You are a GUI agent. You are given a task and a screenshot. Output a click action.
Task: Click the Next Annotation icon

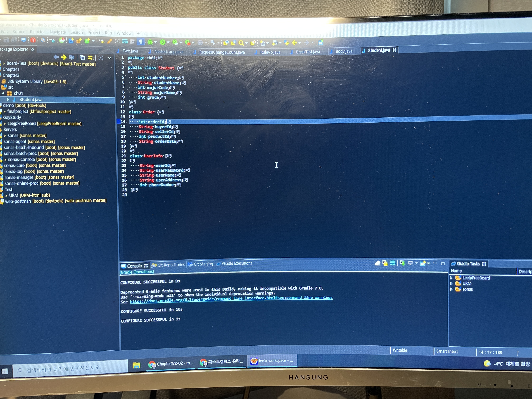point(263,43)
